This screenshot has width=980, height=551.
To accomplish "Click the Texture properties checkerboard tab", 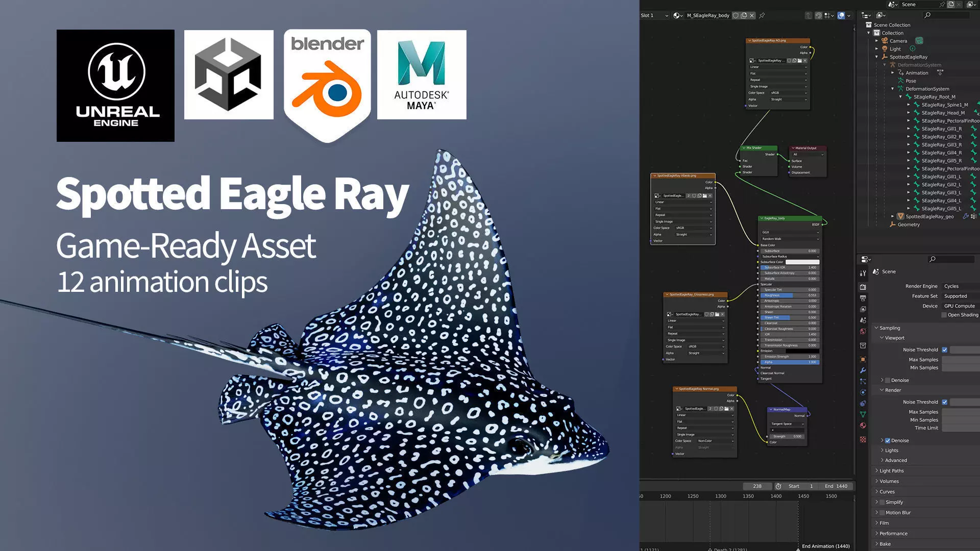I will tap(863, 439).
